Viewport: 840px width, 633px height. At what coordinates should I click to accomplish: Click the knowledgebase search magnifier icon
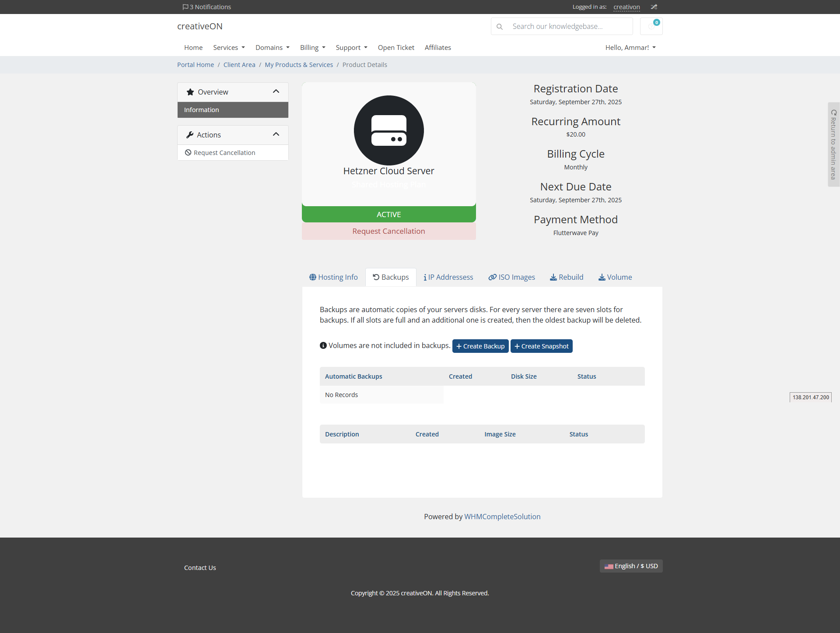pyautogui.click(x=500, y=27)
